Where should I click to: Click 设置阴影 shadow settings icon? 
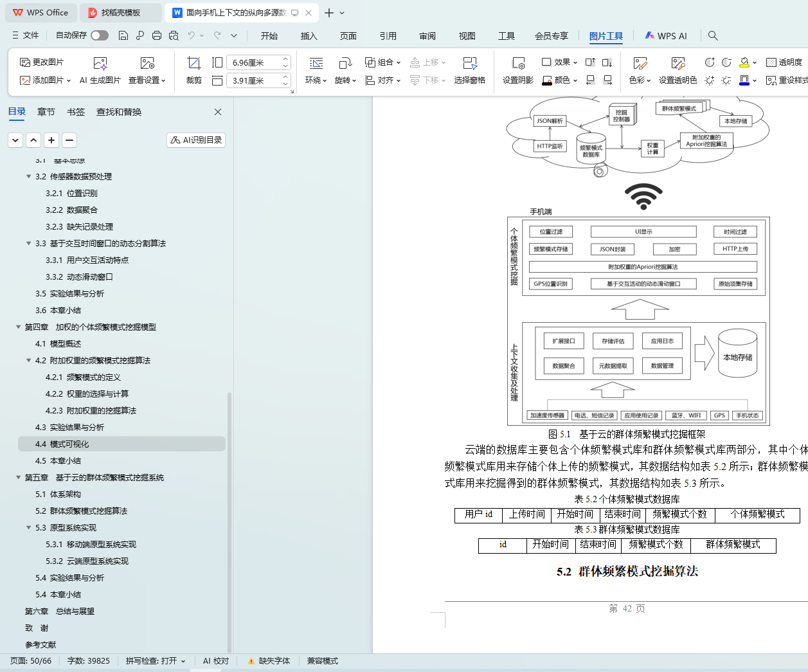518,63
